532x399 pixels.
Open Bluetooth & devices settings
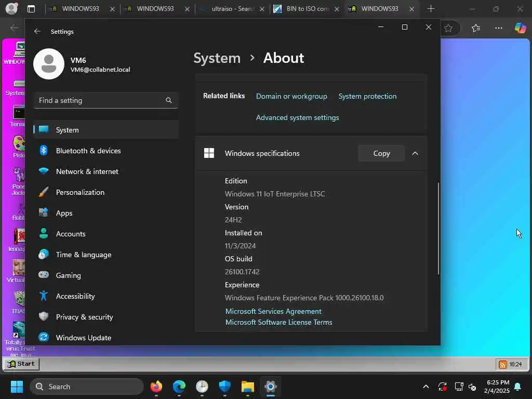coord(106,151)
